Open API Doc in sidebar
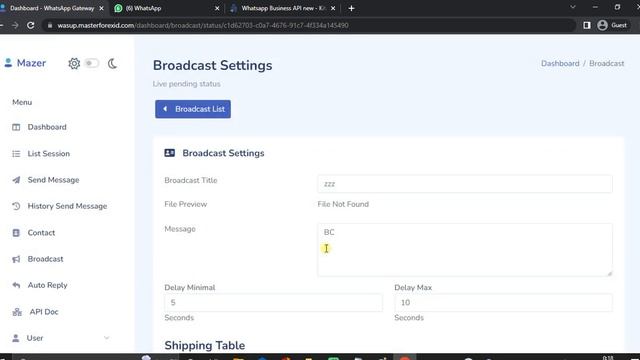 44,312
